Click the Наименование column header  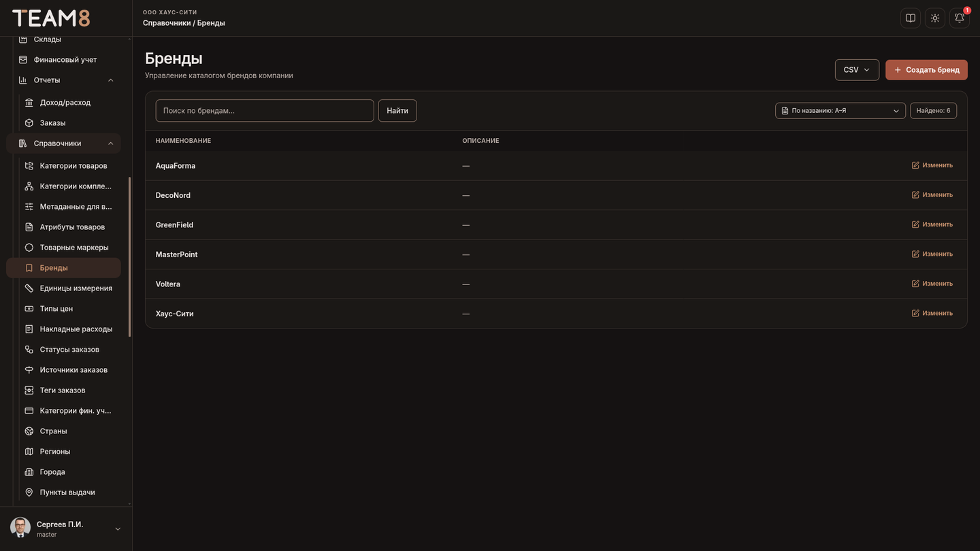pyautogui.click(x=183, y=141)
